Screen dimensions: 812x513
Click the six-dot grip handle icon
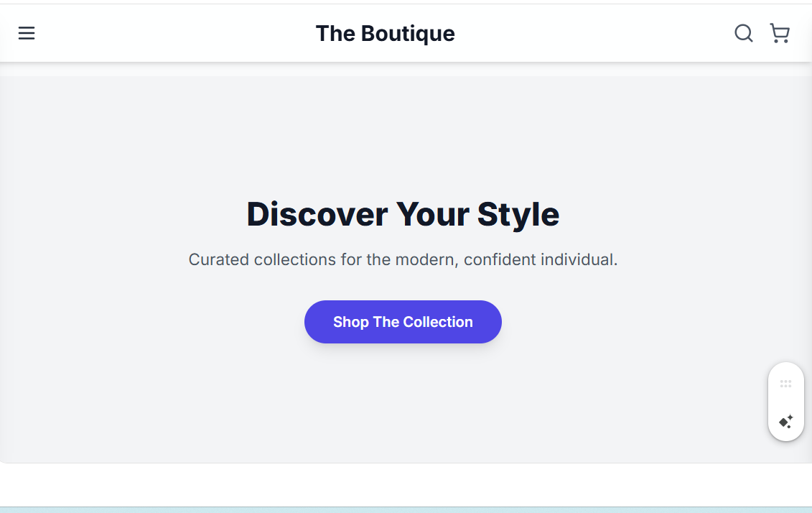pos(785,384)
